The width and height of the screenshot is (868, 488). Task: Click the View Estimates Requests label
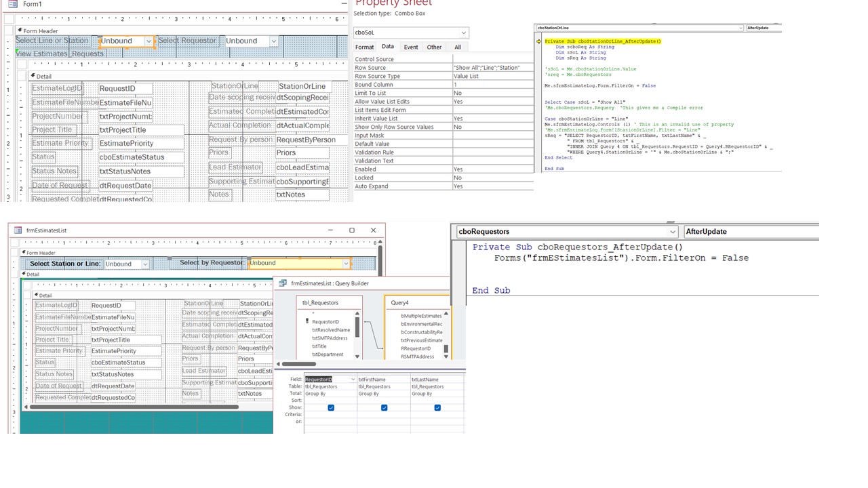pos(60,54)
